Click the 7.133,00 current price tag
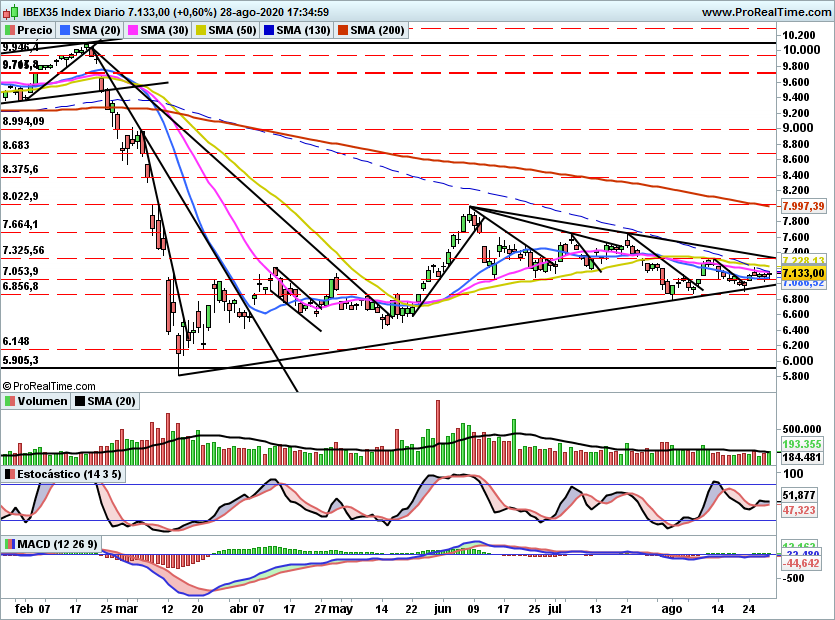Image resolution: width=835 pixels, height=620 pixels. tap(804, 273)
